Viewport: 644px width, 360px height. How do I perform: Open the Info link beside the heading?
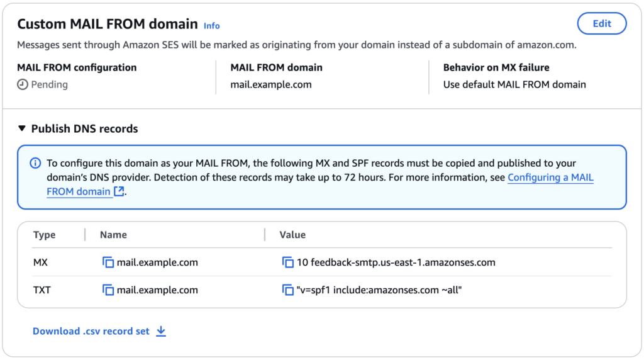[211, 26]
